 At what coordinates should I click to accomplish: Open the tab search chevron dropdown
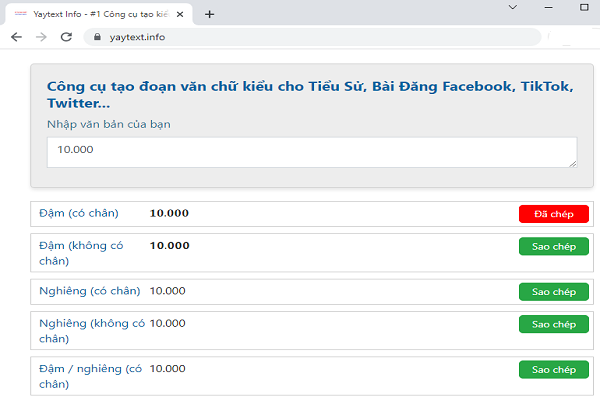tap(513, 7)
